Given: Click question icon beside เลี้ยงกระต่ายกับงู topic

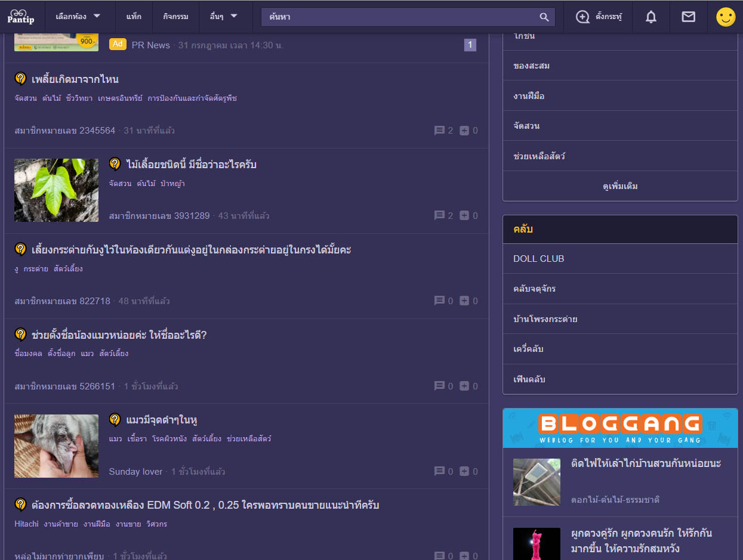Looking at the screenshot, I should pos(21,249).
